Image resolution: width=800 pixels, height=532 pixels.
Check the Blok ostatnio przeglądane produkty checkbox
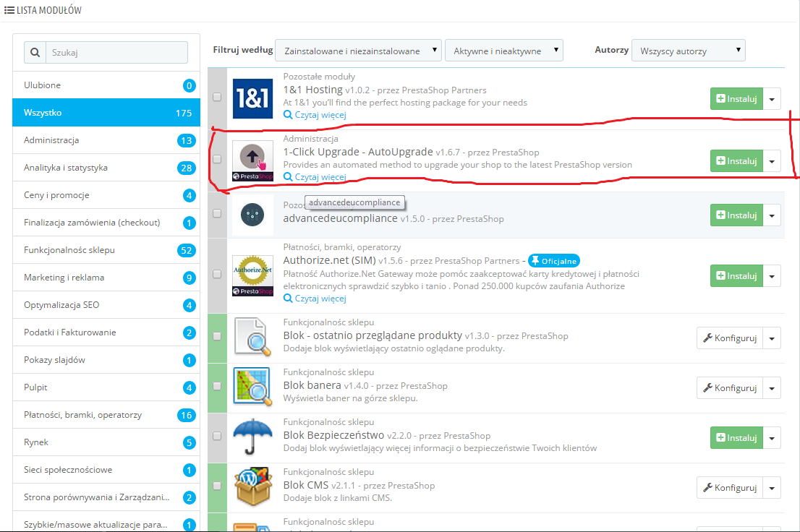point(217,336)
